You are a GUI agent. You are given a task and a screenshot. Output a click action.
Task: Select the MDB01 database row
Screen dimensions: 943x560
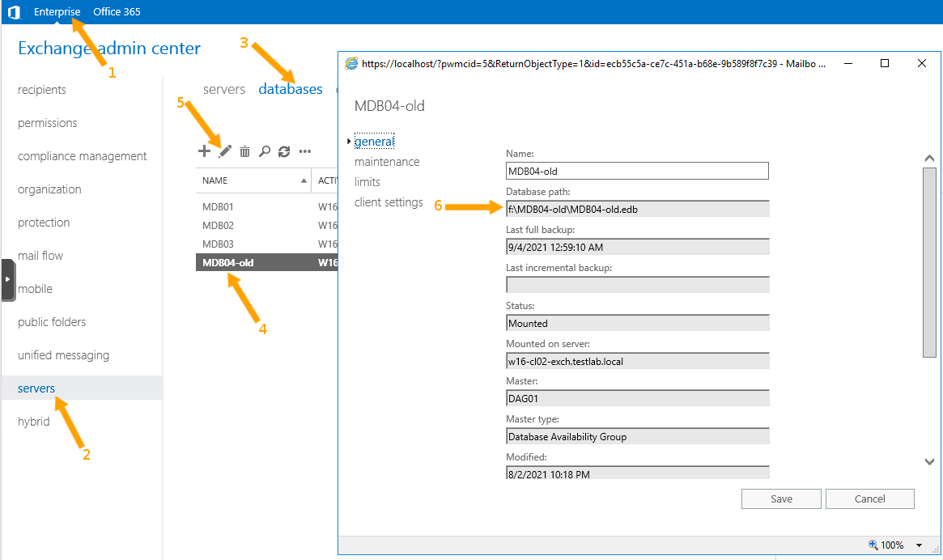click(x=267, y=206)
